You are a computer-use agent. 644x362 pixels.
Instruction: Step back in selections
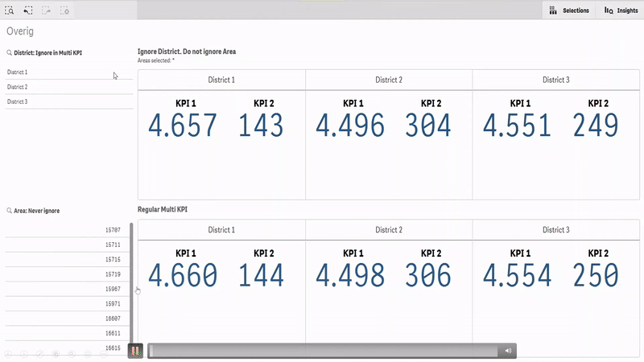[x=28, y=10]
